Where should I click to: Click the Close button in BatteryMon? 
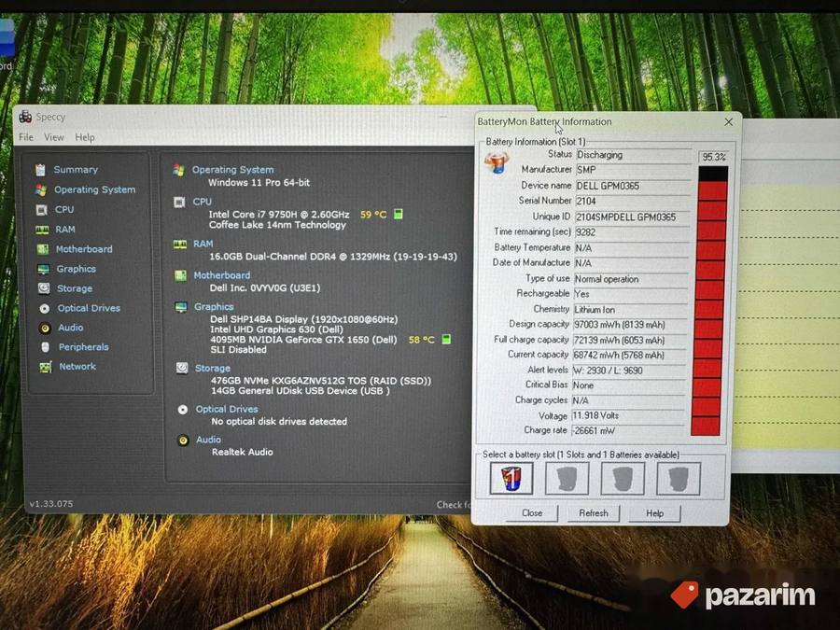click(532, 513)
